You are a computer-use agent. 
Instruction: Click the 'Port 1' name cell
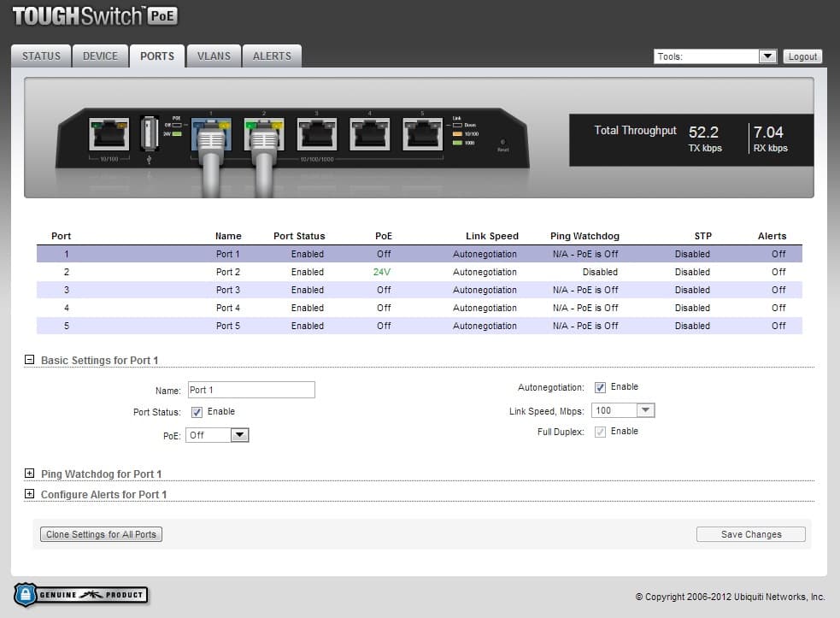pyautogui.click(x=227, y=254)
